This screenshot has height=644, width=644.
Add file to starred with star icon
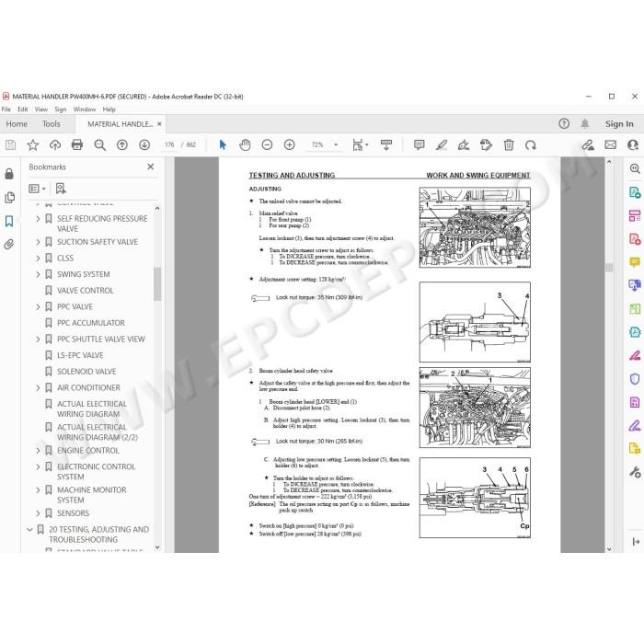point(33,145)
